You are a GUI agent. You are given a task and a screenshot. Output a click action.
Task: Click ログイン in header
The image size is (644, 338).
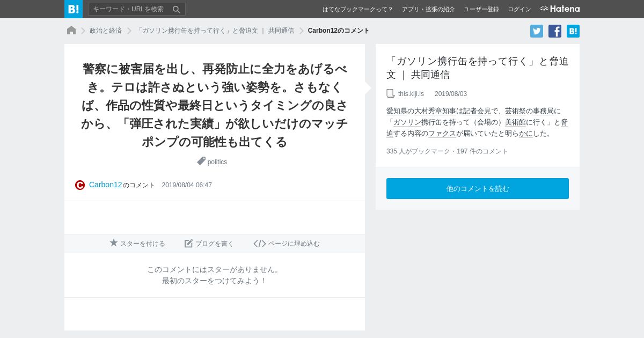(519, 9)
